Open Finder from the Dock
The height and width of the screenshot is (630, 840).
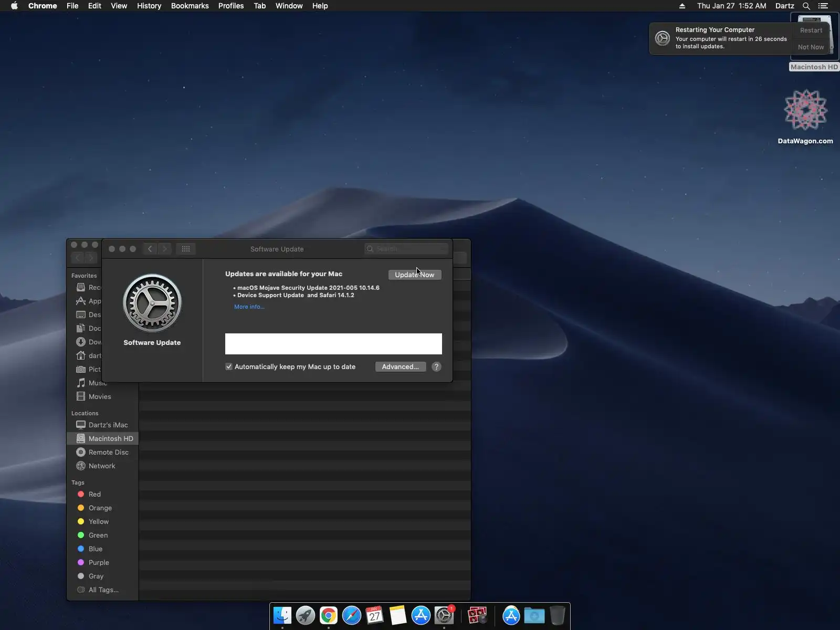pyautogui.click(x=282, y=615)
